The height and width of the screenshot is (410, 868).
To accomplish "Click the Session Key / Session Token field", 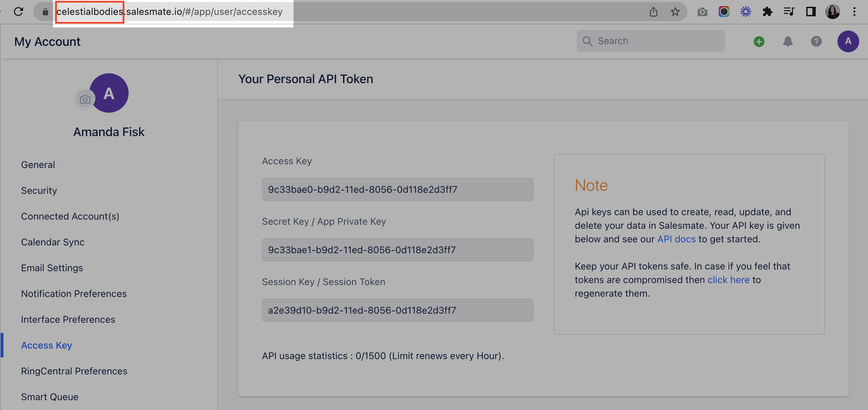I will tap(397, 310).
